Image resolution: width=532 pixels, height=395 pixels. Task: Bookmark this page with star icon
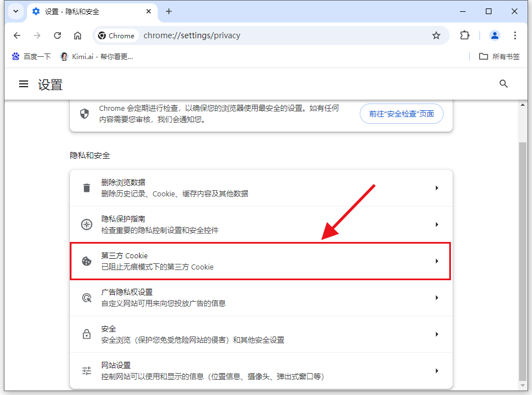click(x=436, y=35)
